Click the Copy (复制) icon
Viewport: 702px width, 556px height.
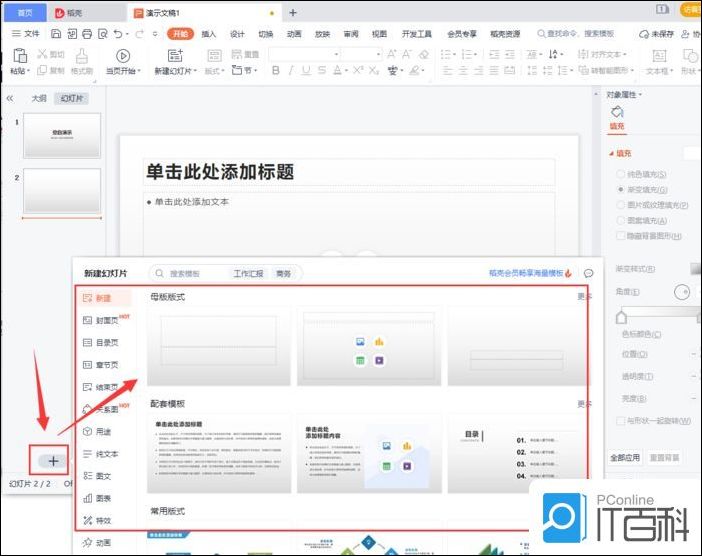[x=42, y=70]
